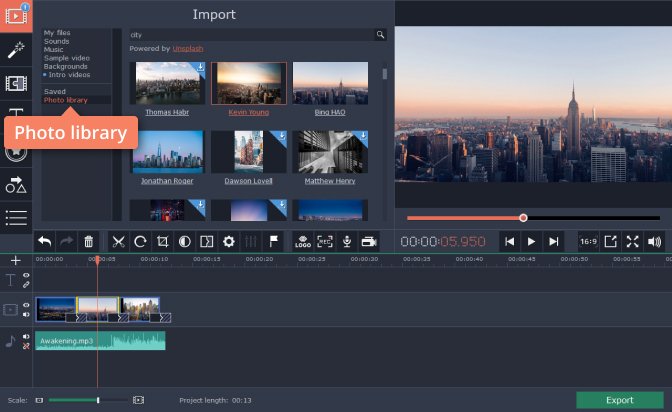Image resolution: width=672 pixels, height=412 pixels.
Task: Click the photo library scrollbar
Action: [384, 74]
